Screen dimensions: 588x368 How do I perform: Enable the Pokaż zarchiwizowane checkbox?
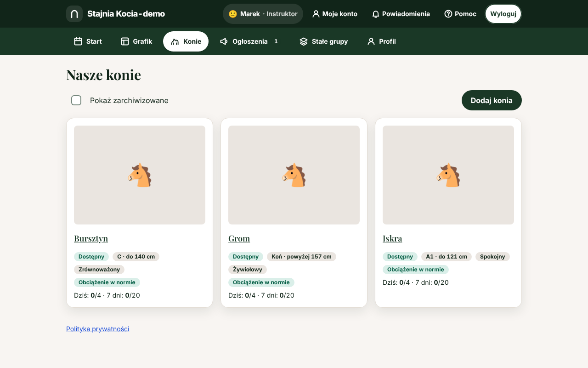76,100
